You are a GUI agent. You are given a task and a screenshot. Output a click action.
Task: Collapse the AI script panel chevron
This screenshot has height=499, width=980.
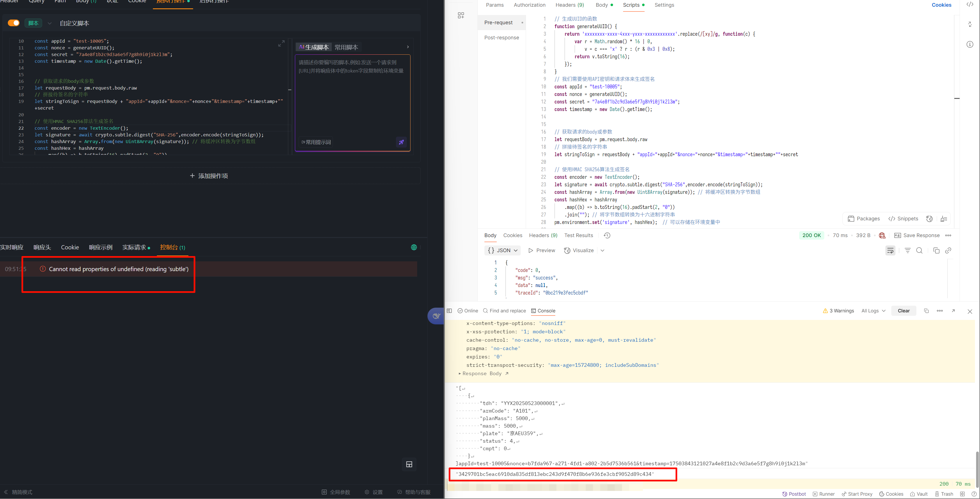(408, 47)
